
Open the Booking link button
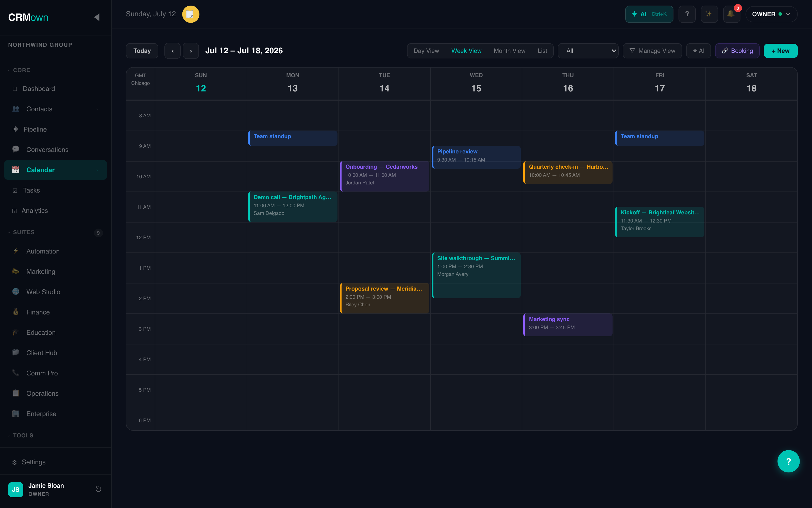tap(737, 51)
